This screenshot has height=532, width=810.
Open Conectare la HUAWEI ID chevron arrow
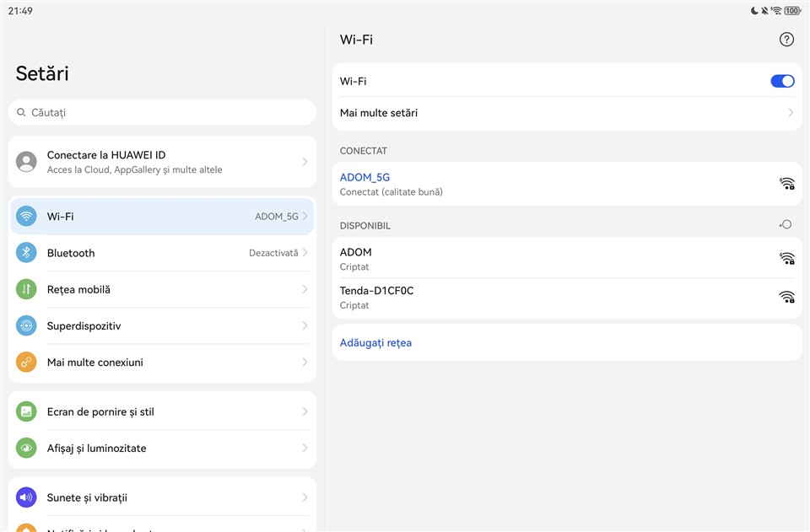coord(305,162)
